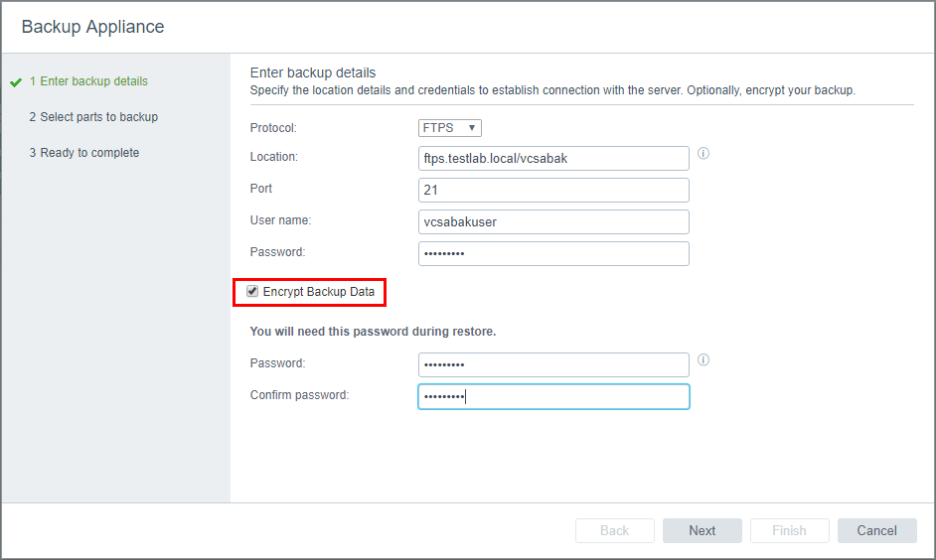Click the Finish button

[x=789, y=530]
